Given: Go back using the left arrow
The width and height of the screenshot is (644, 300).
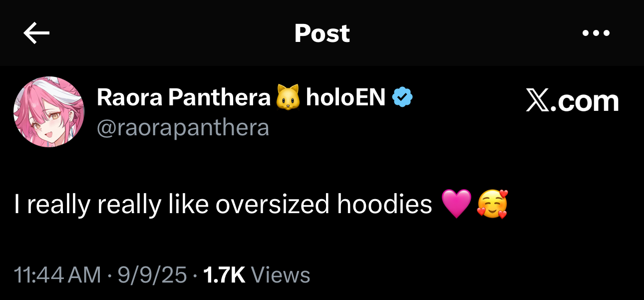Looking at the screenshot, I should tap(36, 33).
